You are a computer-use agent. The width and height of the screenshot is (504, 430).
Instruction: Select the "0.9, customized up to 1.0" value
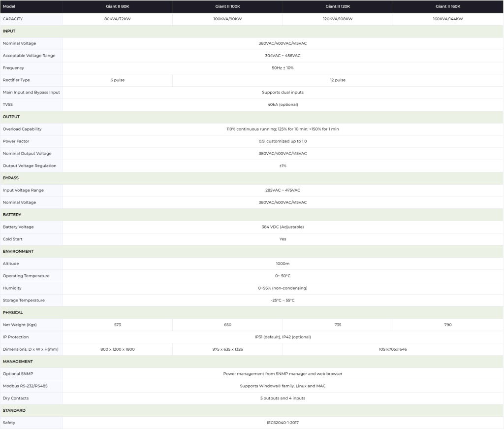tap(283, 141)
